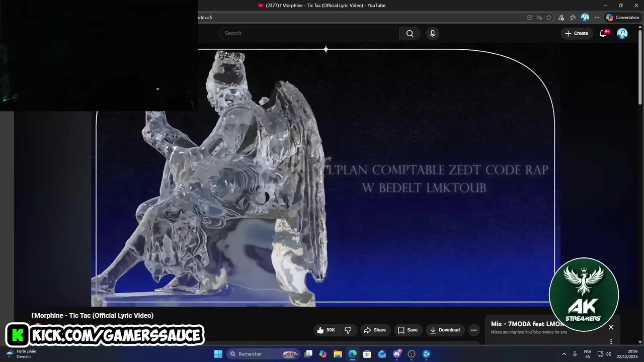
Task: Open the mix panel three-dot options
Action: (611, 341)
